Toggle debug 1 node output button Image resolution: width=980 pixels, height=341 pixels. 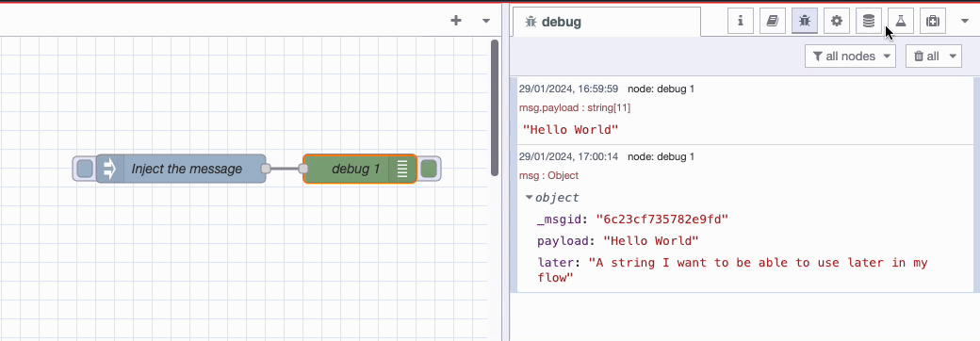[429, 169]
